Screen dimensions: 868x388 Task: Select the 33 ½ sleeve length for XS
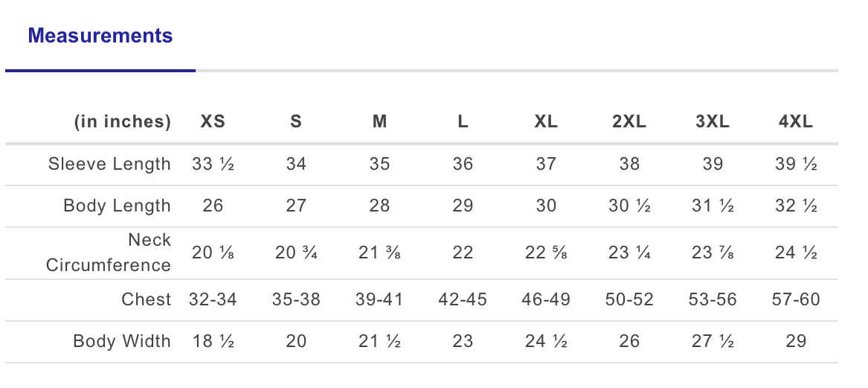click(x=213, y=164)
